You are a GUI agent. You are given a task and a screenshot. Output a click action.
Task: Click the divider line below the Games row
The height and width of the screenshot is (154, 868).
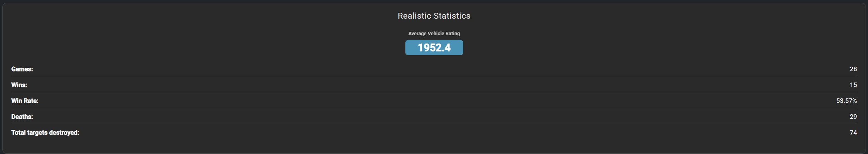pos(434,76)
